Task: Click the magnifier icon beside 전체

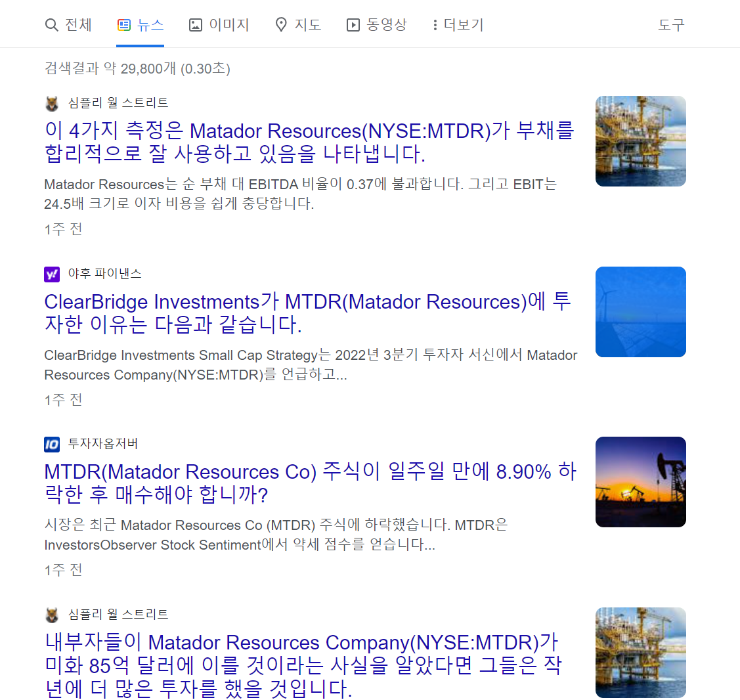Action: pyautogui.click(x=51, y=24)
